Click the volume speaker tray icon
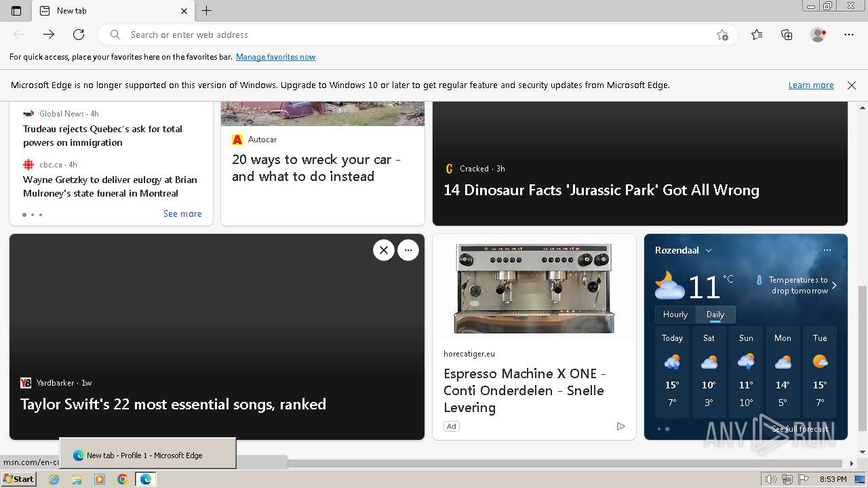This screenshot has width=868, height=488. pyautogui.click(x=770, y=479)
